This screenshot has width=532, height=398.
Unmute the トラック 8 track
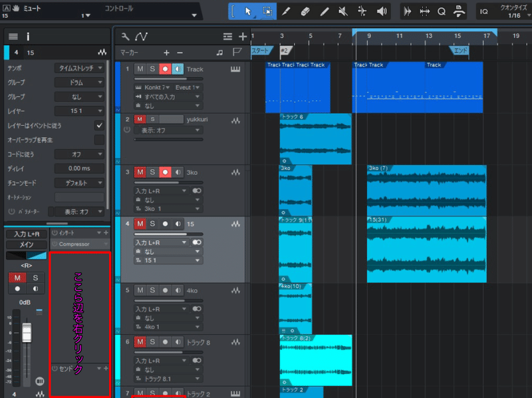click(140, 342)
